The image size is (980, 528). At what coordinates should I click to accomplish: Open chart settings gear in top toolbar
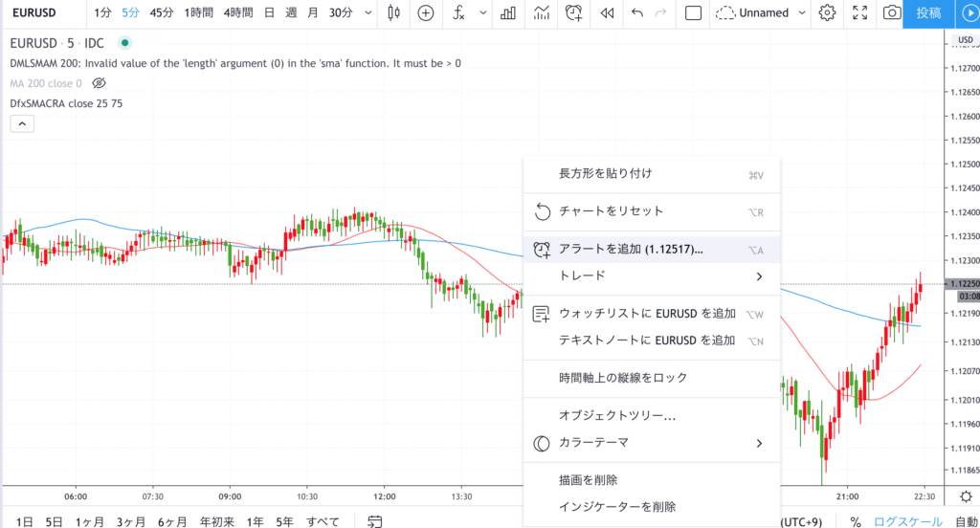pyautogui.click(x=828, y=13)
